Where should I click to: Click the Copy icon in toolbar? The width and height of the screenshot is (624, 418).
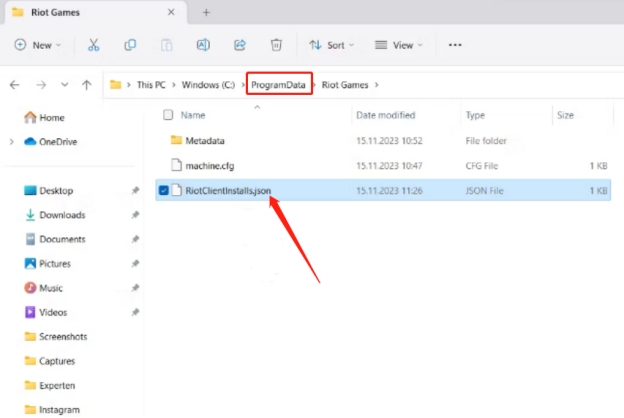130,45
